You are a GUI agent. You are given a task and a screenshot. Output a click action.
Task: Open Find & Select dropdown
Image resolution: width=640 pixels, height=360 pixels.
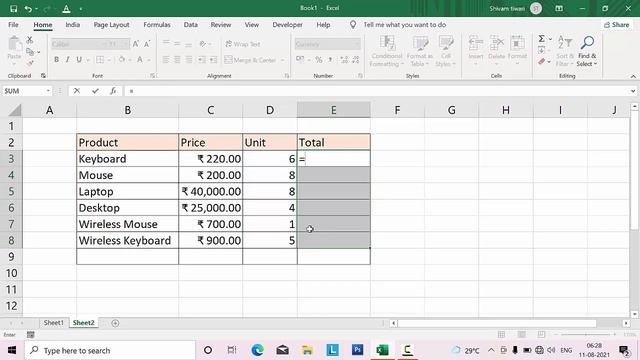click(587, 51)
